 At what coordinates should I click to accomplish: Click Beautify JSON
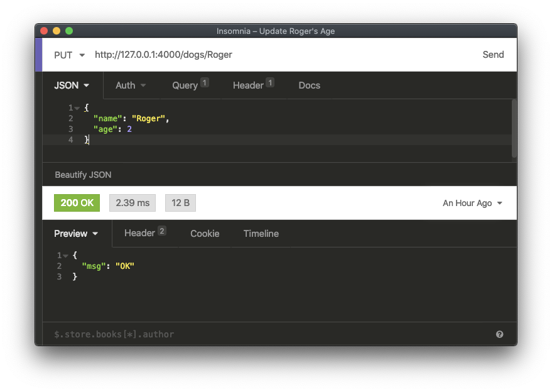[x=83, y=175]
